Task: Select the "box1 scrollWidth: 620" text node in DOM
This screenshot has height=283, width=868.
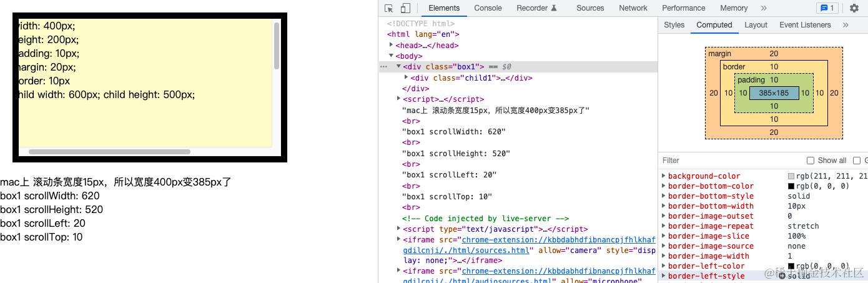Action: 453,132
